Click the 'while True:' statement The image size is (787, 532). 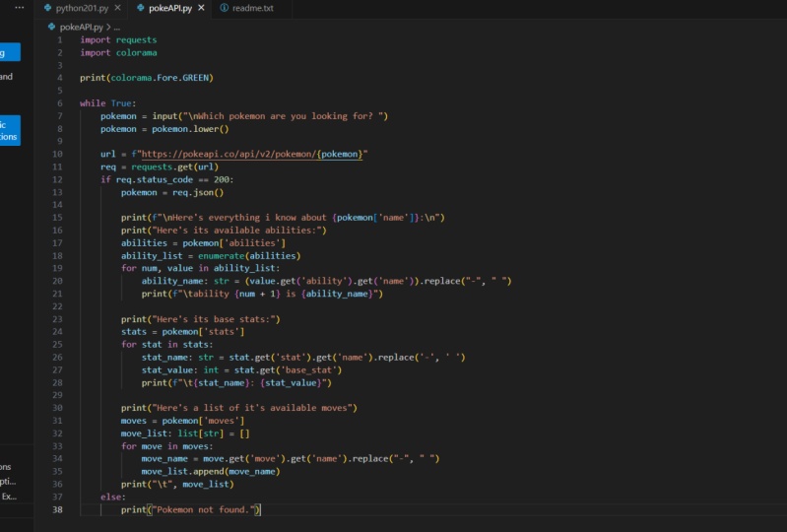pyautogui.click(x=108, y=103)
